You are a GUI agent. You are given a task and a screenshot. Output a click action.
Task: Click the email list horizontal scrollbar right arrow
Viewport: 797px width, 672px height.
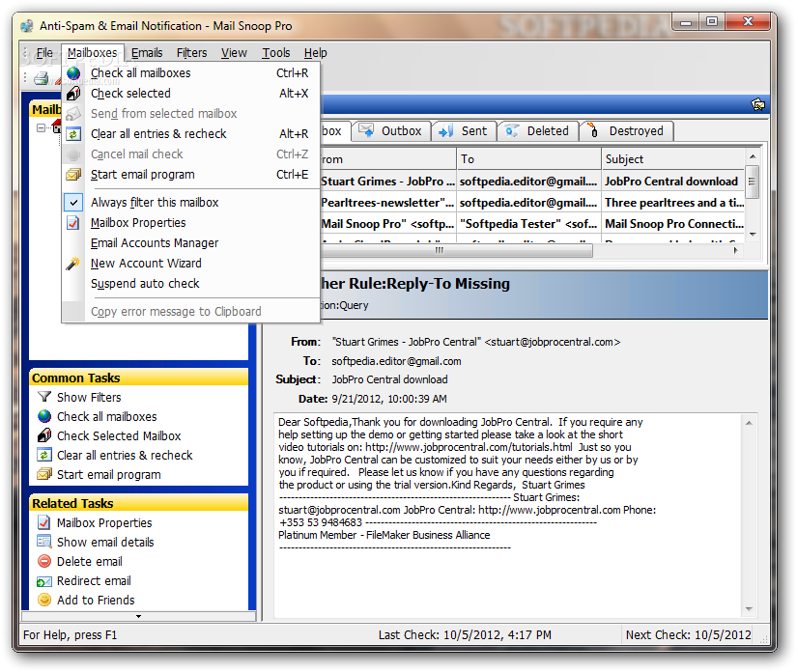coord(735,250)
